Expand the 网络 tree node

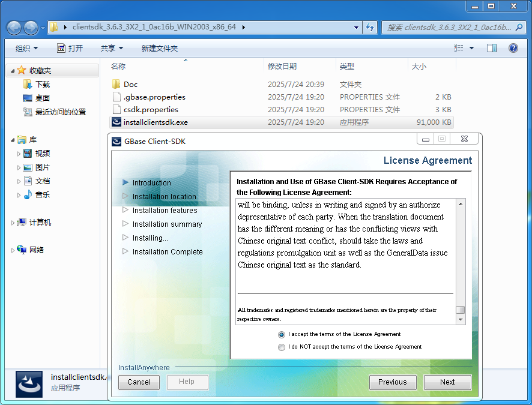(x=13, y=250)
